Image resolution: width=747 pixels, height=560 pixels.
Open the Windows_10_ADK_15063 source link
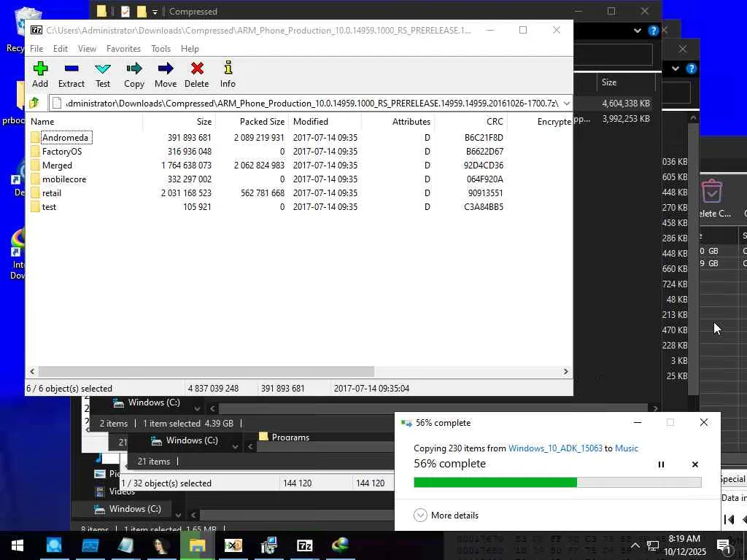click(555, 448)
